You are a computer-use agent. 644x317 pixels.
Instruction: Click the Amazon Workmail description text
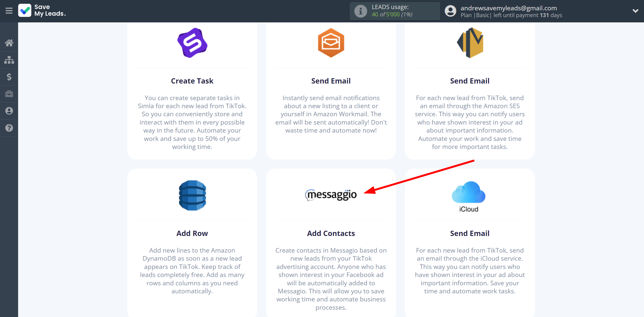click(331, 114)
